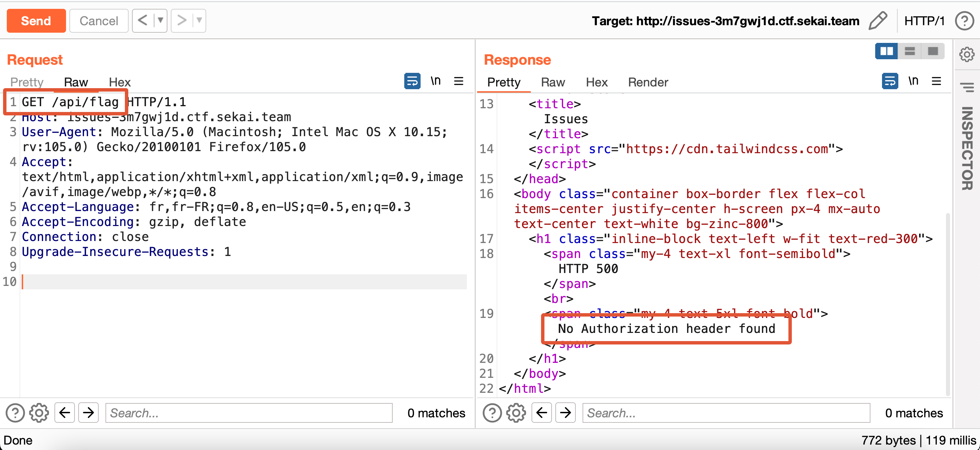Click the HTTP/1 protocol selector
The image size is (980, 450).
tap(925, 21)
